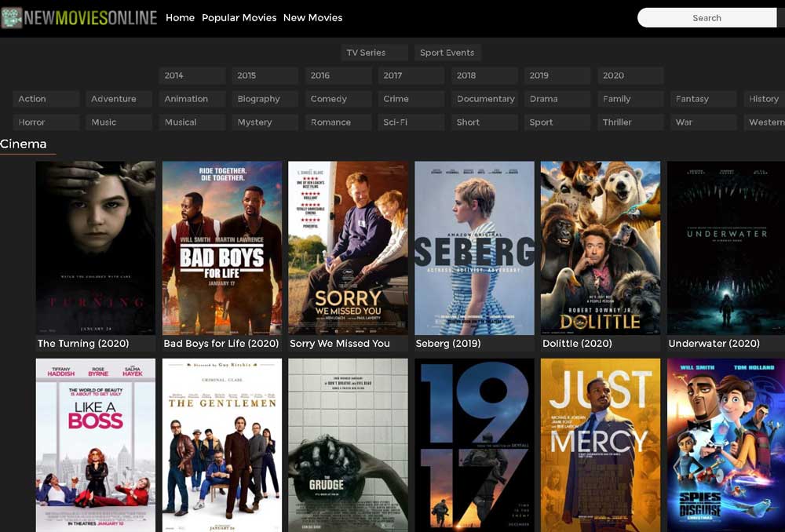View the Sci-Fi genre

411,122
